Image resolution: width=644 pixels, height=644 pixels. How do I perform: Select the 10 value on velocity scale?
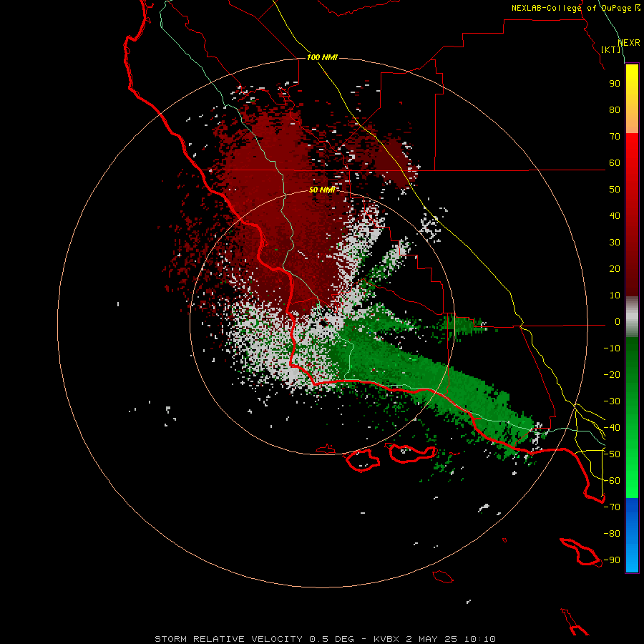[x=615, y=296]
